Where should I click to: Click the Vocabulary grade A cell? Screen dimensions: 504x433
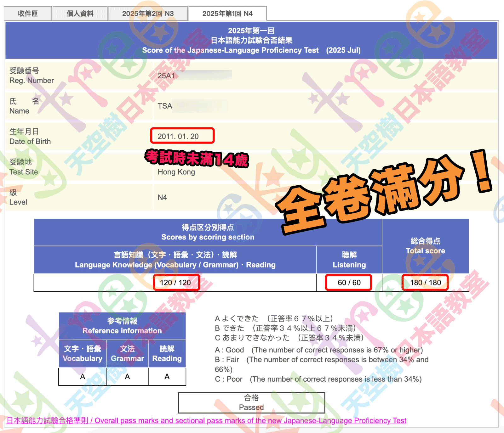[83, 377]
